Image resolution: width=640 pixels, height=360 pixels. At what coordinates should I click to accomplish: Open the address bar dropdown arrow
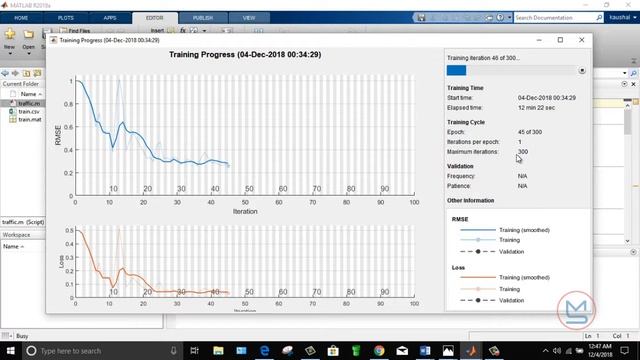pyautogui.click(x=624, y=73)
